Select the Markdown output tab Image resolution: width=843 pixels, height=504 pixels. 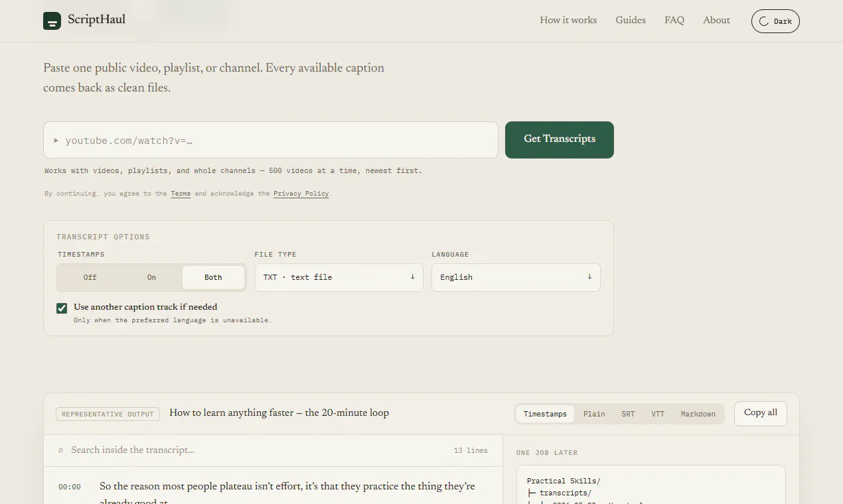tap(698, 414)
